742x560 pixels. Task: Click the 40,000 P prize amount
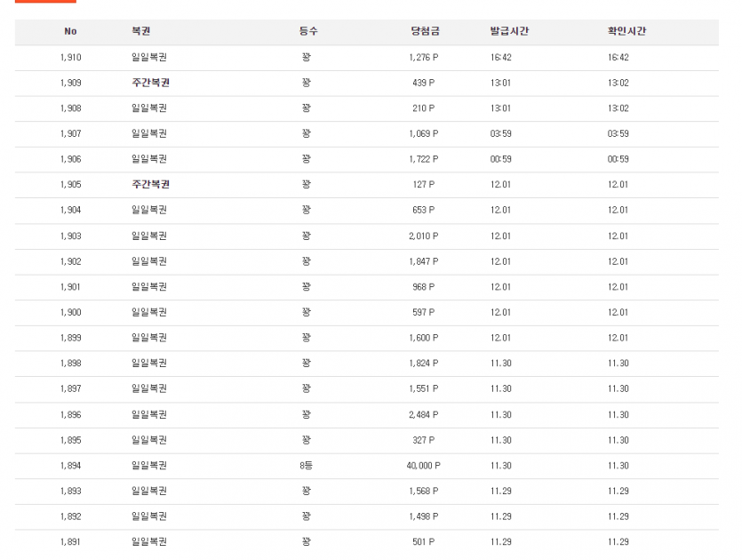(x=424, y=466)
